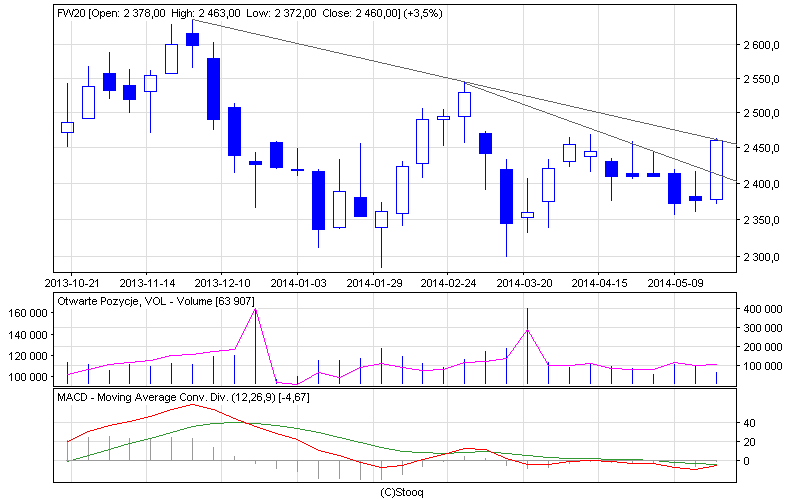Viewport: 800px width, 500px height.
Task: Click the MACD axis label 40
Action: point(749,423)
